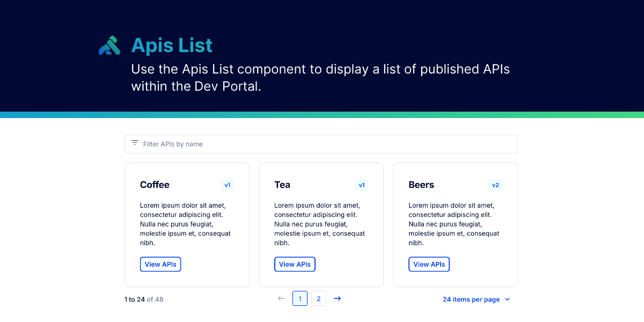Click the filter icon inside the search field
The width and height of the screenshot is (644, 322).
134,143
